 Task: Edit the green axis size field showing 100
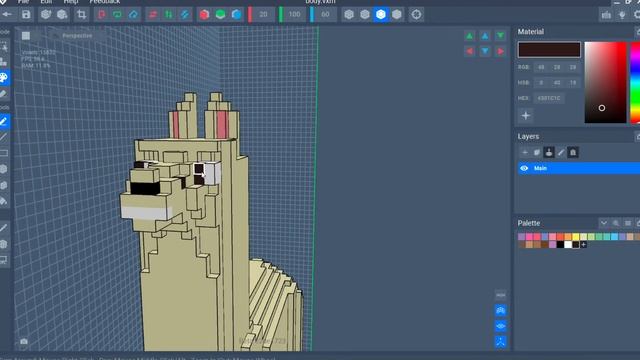[294, 15]
